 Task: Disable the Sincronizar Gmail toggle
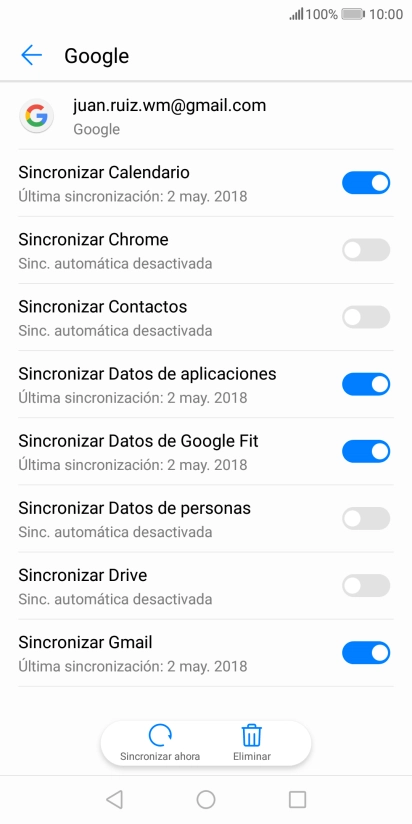[366, 653]
